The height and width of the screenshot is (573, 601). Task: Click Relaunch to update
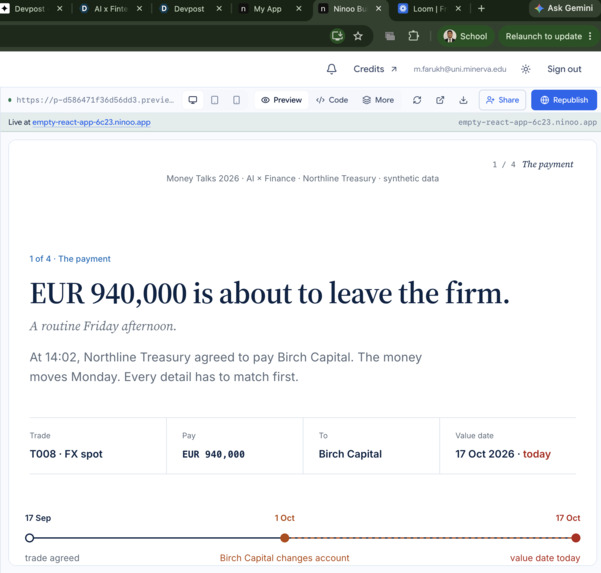pos(544,36)
